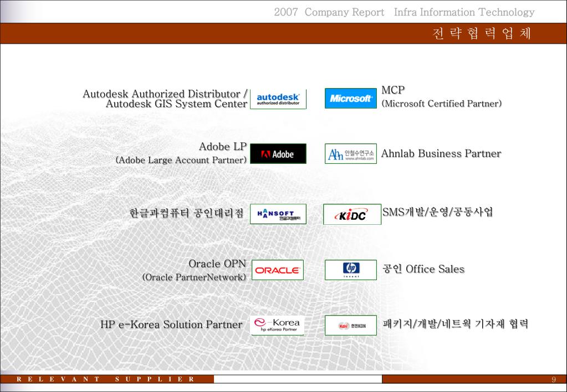Click the '공인 Office Sales' text

pyautogui.click(x=423, y=269)
